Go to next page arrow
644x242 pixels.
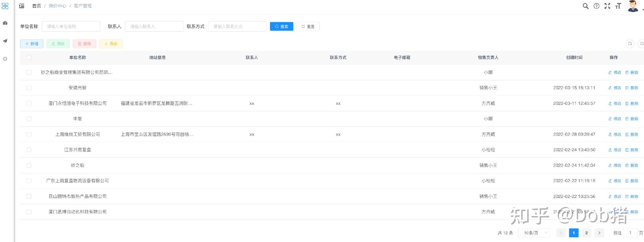599,233
